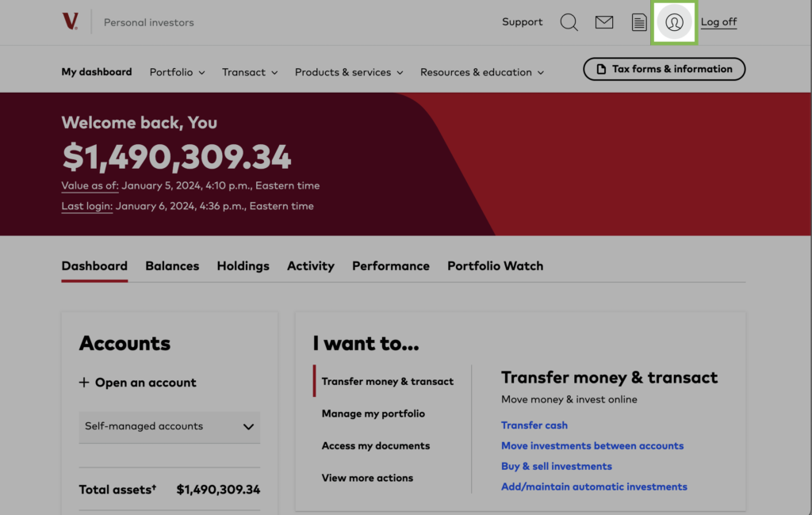Open the search magnifier icon
The width and height of the screenshot is (812, 515).
(x=569, y=22)
